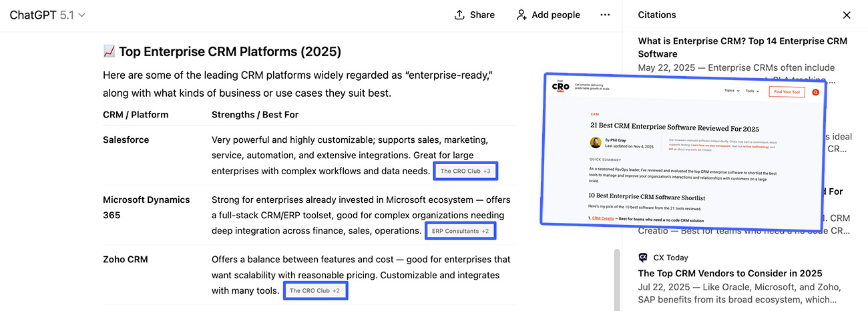Click Phil Gray's author avatar
This screenshot has width=868, height=311.
pos(596,143)
